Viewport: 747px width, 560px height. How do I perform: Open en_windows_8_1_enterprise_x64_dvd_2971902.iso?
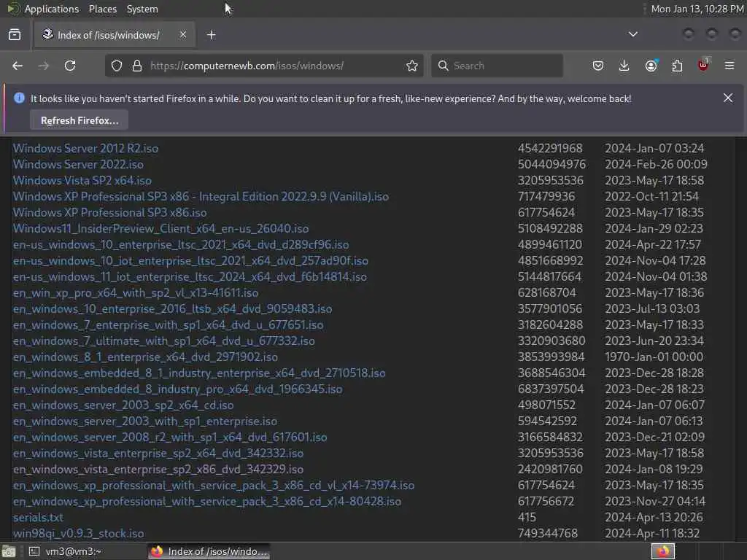(x=145, y=357)
